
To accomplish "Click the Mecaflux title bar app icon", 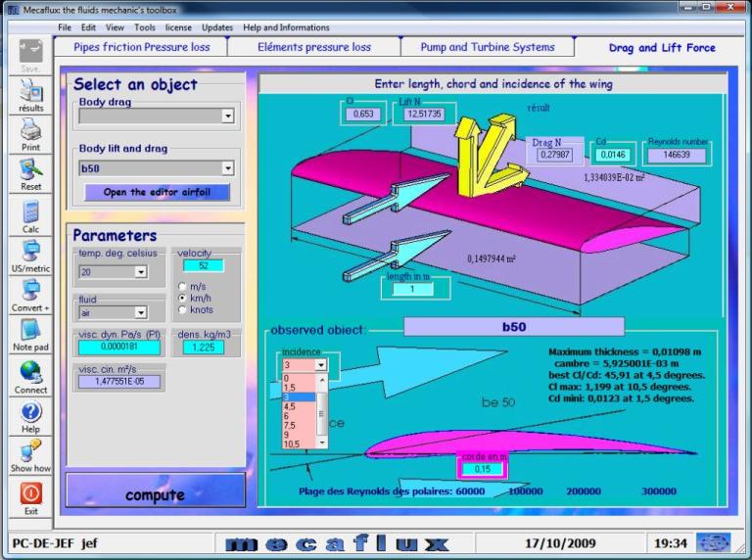I will point(14,10).
